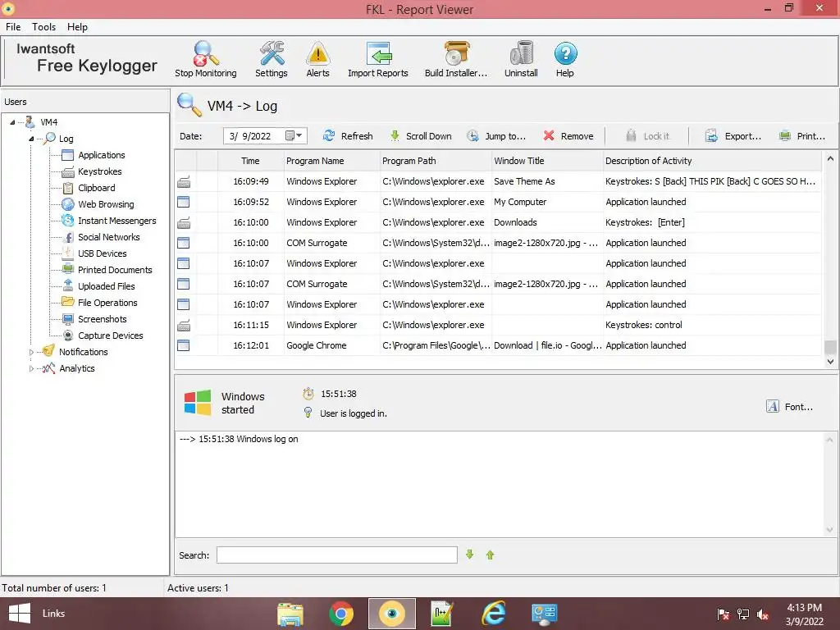Screen dimensions: 840x630
Task: Click the Export... button
Action: [x=733, y=136]
